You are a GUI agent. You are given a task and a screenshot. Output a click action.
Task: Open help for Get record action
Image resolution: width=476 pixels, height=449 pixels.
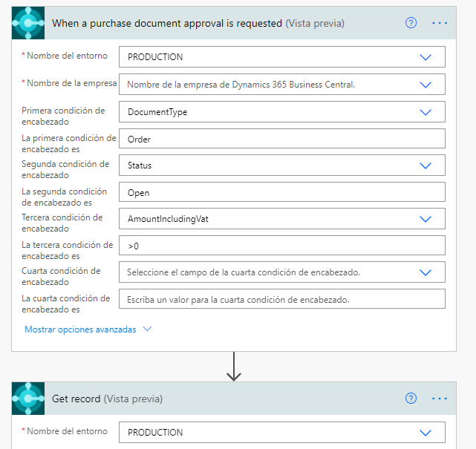click(x=411, y=399)
